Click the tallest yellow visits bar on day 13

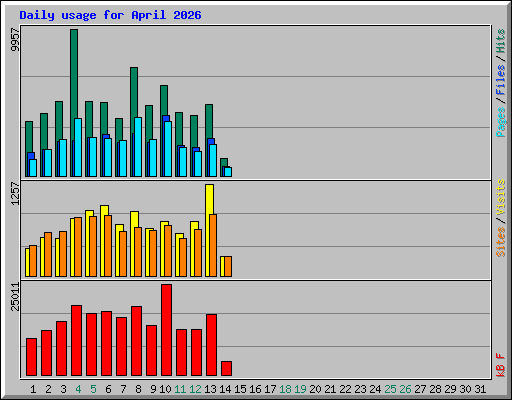pos(209,199)
